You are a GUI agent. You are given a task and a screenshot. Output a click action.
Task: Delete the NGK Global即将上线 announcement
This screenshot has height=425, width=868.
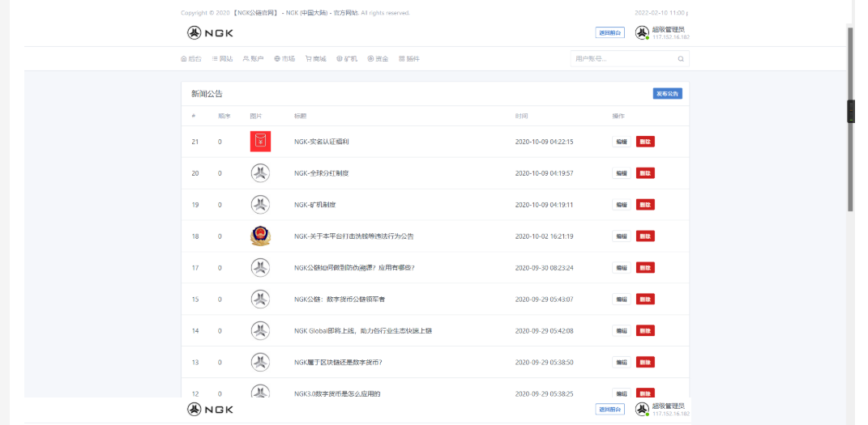645,330
